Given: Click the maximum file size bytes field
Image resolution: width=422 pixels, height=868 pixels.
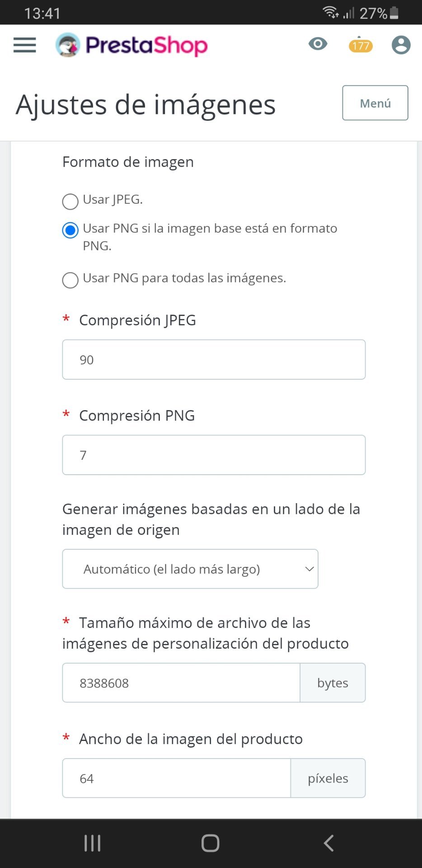Looking at the screenshot, I should [x=181, y=683].
